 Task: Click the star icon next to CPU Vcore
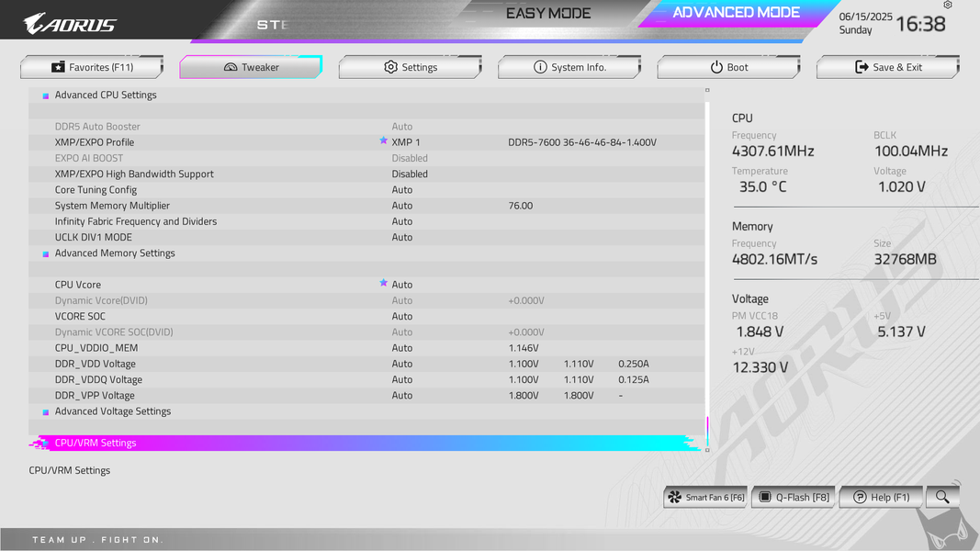[383, 284]
